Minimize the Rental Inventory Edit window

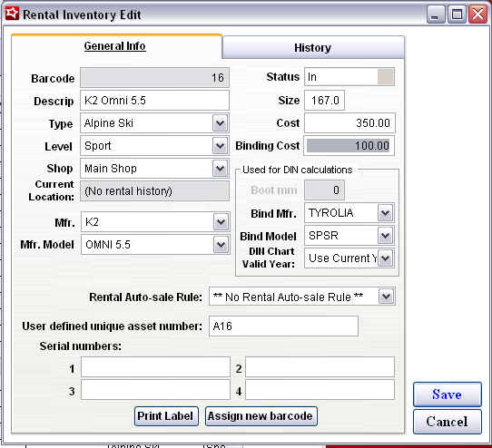435,15
